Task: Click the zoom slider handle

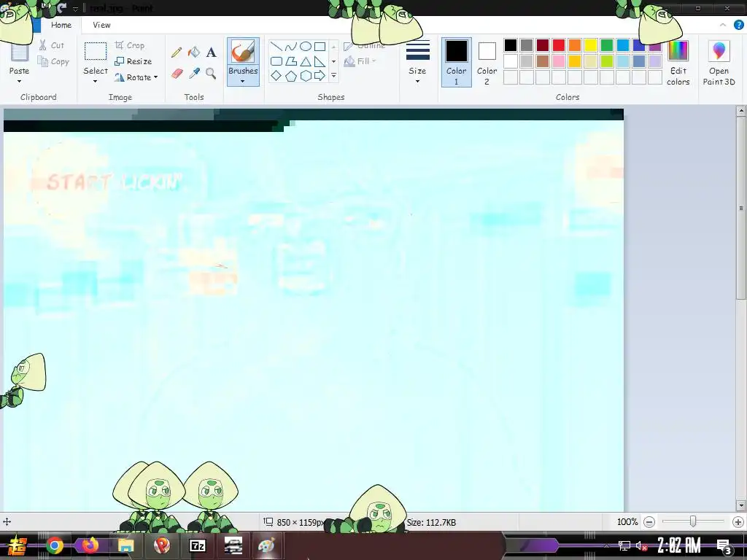Action: pyautogui.click(x=693, y=522)
